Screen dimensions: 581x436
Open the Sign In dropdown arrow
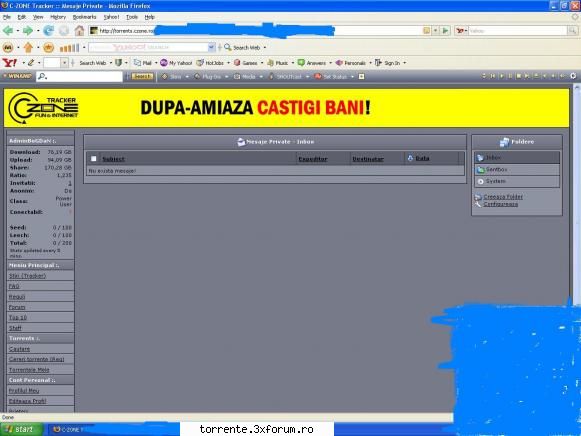pos(405,63)
